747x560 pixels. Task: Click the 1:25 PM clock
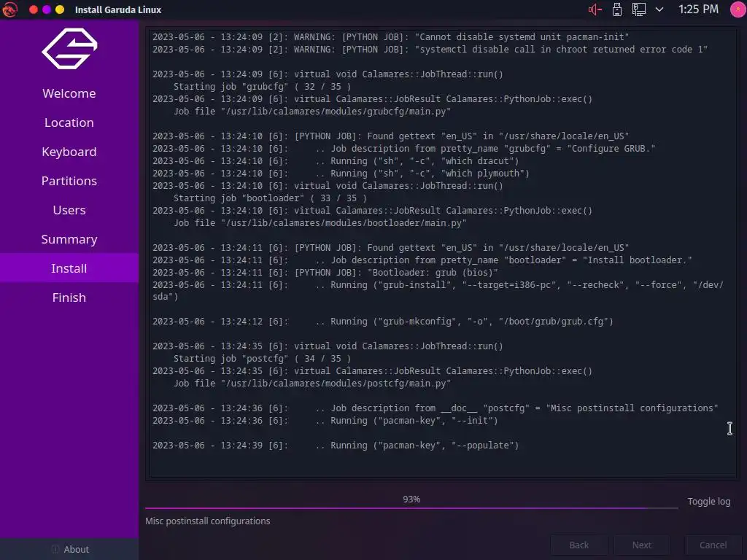pyautogui.click(x=698, y=9)
